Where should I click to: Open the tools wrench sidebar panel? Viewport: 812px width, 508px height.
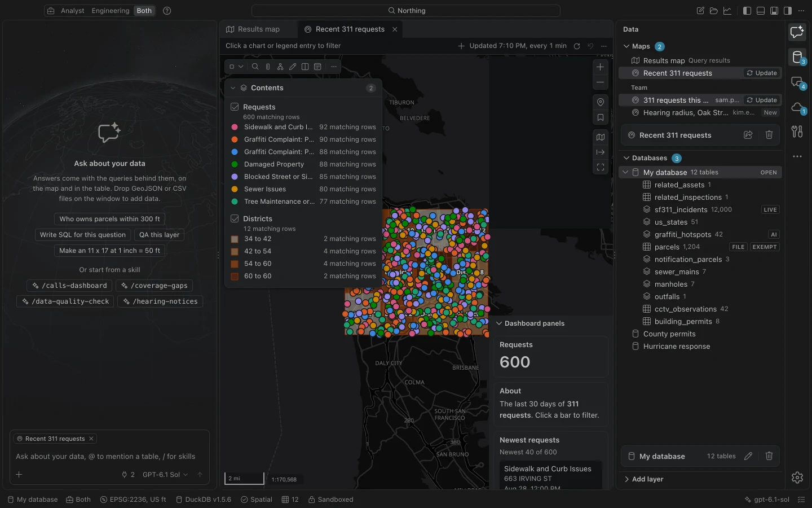click(797, 132)
